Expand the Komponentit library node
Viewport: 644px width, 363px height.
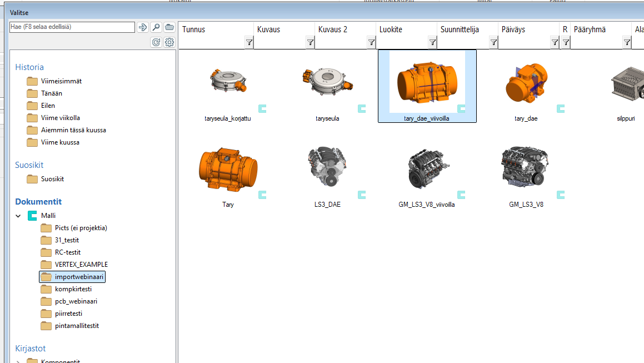tap(18, 361)
